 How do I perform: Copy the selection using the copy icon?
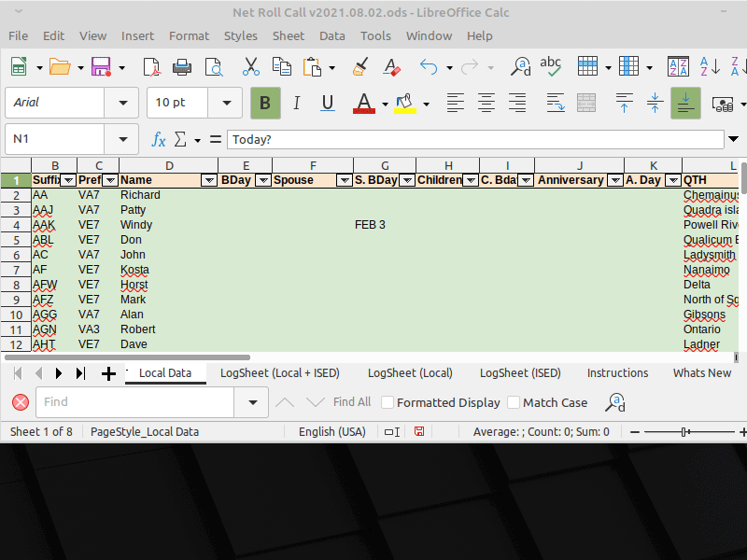(x=282, y=66)
